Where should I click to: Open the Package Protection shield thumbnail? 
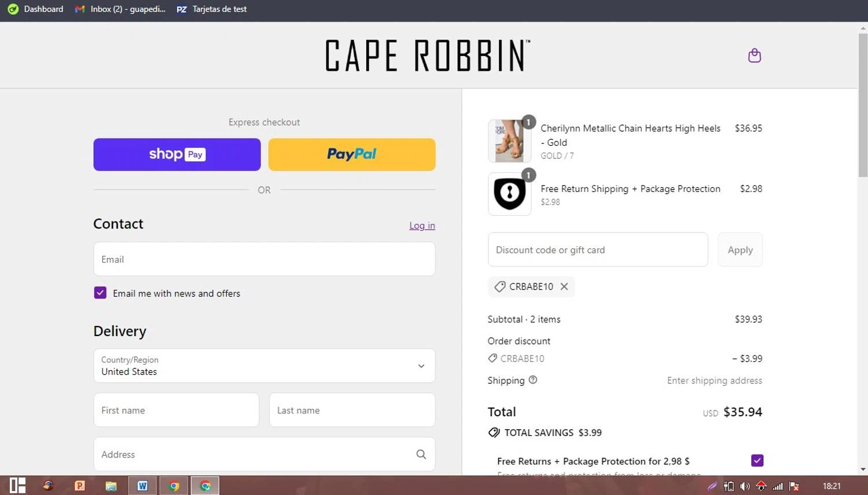[509, 194]
